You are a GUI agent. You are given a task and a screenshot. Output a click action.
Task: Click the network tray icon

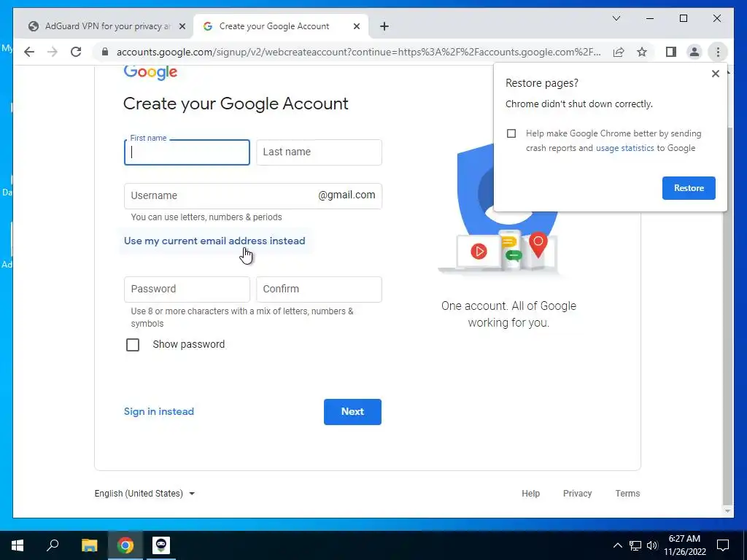click(x=635, y=545)
